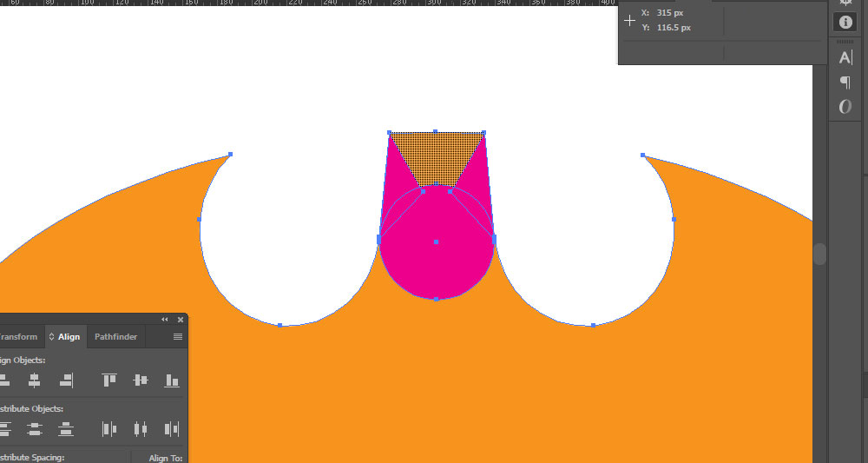
Task: Select the orange dotted trapezoid shape
Action: click(437, 158)
